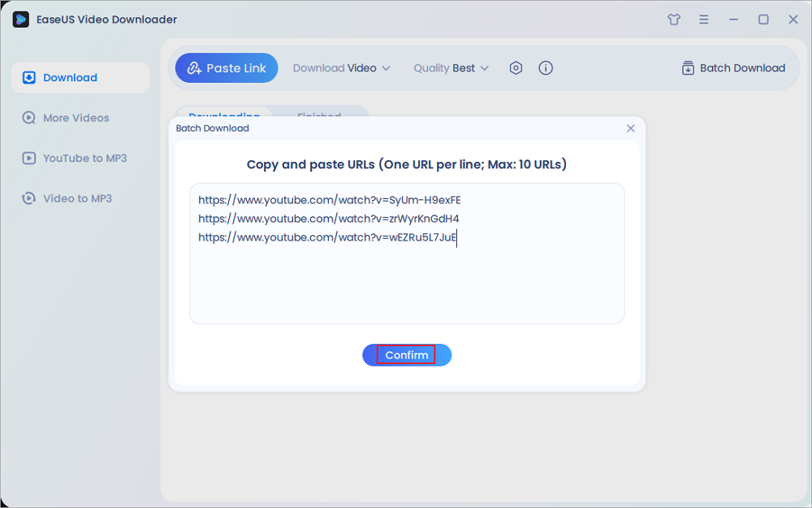812x508 pixels.
Task: Open the hamburger menu in title bar
Action: (704, 20)
